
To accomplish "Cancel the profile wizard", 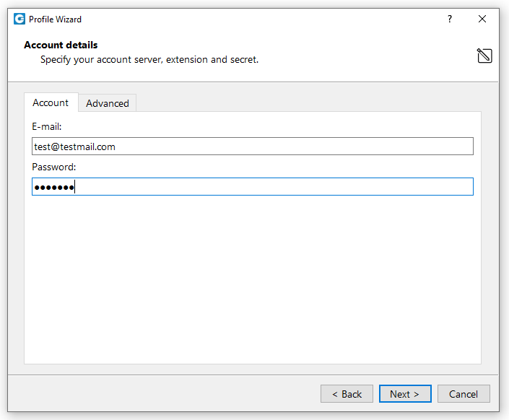I will coord(464,394).
